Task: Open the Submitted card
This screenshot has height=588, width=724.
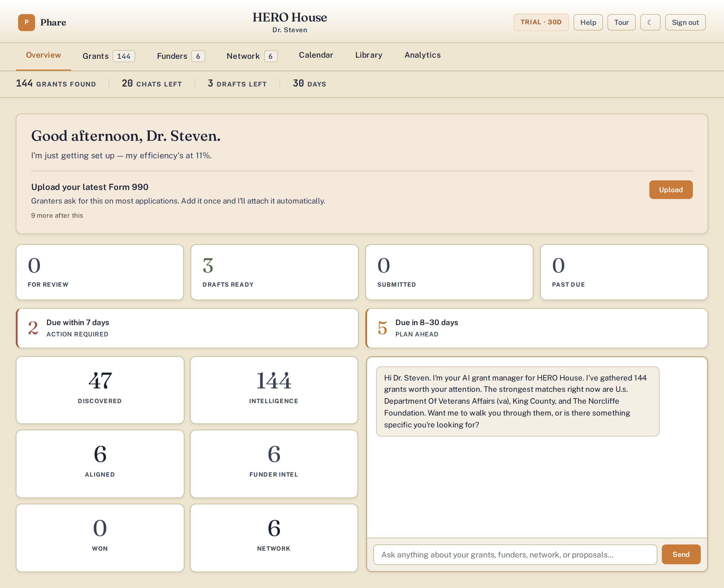Action: click(449, 272)
